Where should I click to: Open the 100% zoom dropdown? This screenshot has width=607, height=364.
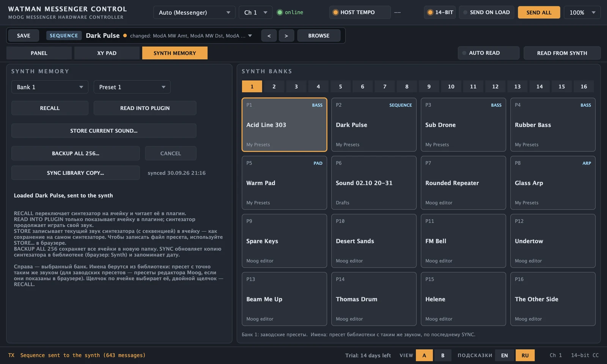tap(582, 12)
